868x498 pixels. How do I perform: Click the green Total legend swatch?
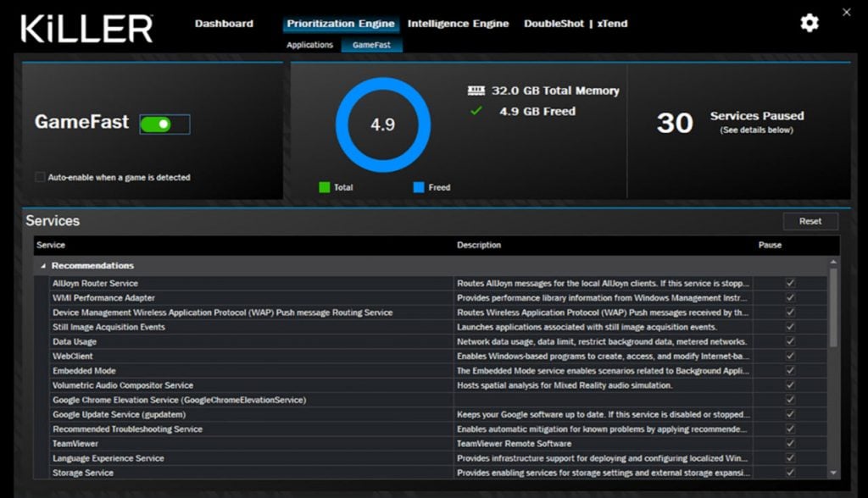324,187
